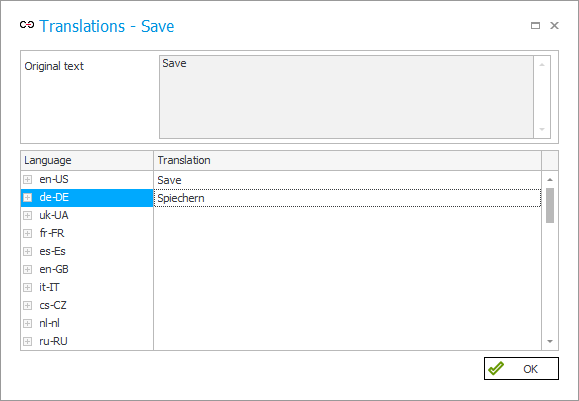Select the de-DE language label
Screen dimensions: 579x401
54,197
